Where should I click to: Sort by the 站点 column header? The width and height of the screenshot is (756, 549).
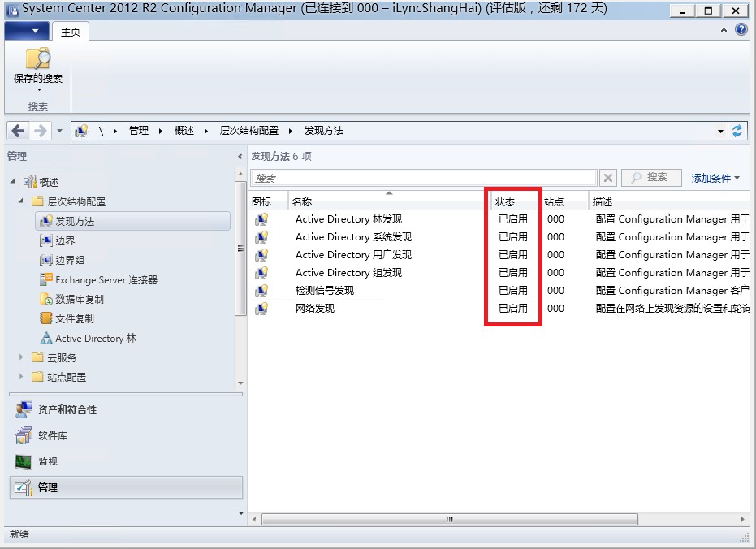click(564, 201)
